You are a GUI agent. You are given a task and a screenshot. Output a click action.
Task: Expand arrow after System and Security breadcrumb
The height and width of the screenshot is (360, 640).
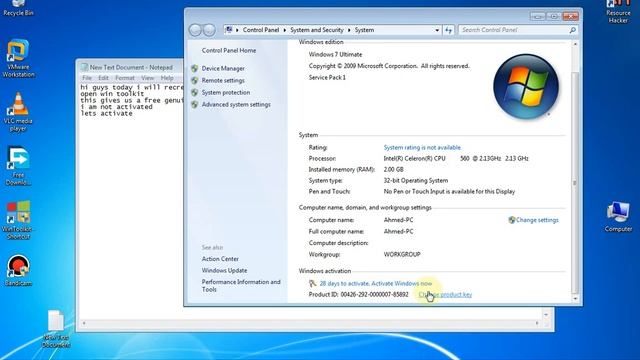coord(349,30)
